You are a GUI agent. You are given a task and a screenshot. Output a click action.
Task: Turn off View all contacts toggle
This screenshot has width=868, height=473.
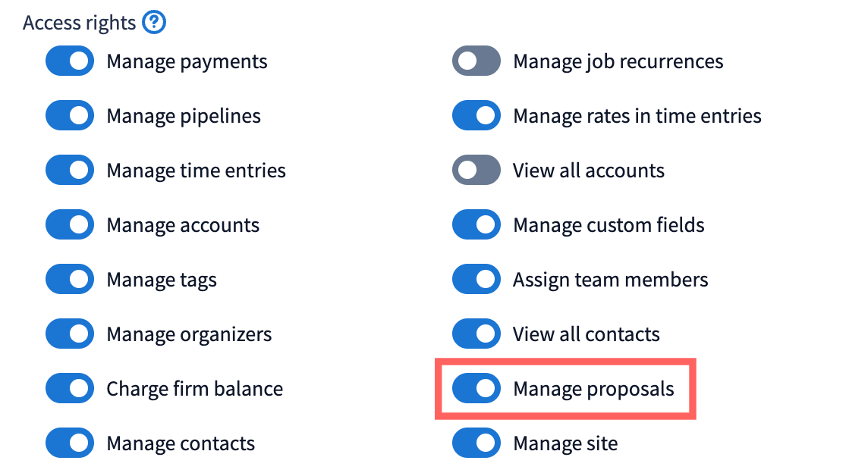point(476,334)
